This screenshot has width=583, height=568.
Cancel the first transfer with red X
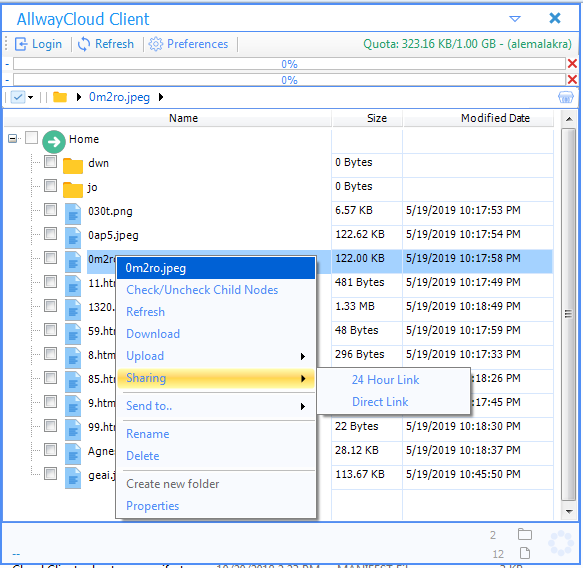(572, 64)
